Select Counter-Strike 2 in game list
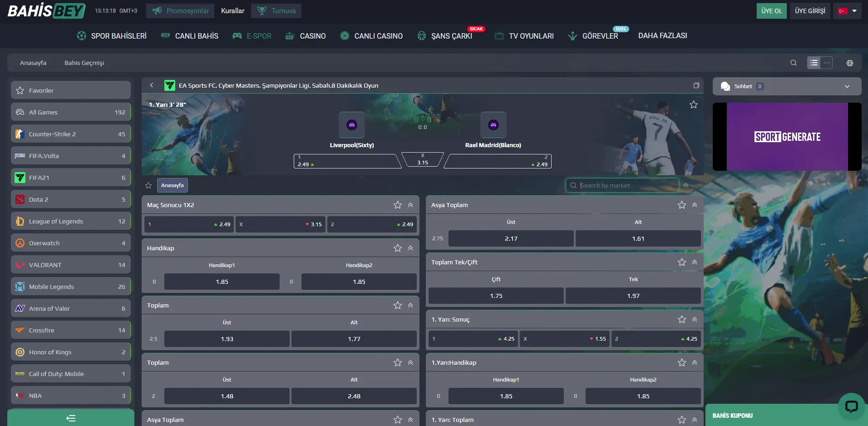This screenshot has height=426, width=868. coord(71,134)
